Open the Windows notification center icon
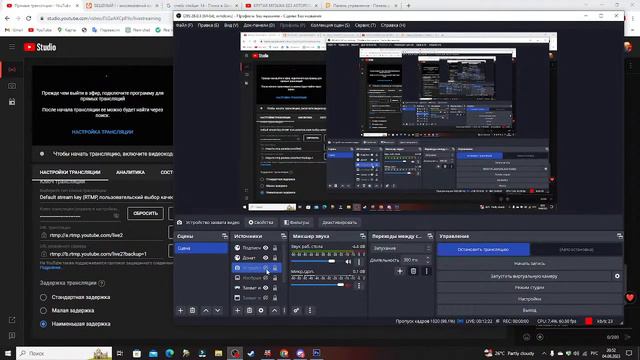 (629, 353)
